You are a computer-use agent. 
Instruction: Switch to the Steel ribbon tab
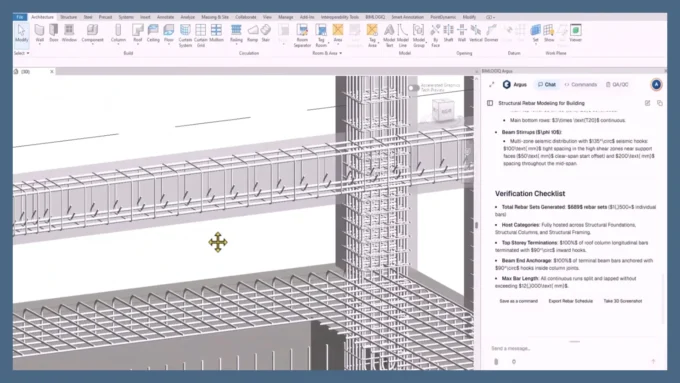point(88,17)
